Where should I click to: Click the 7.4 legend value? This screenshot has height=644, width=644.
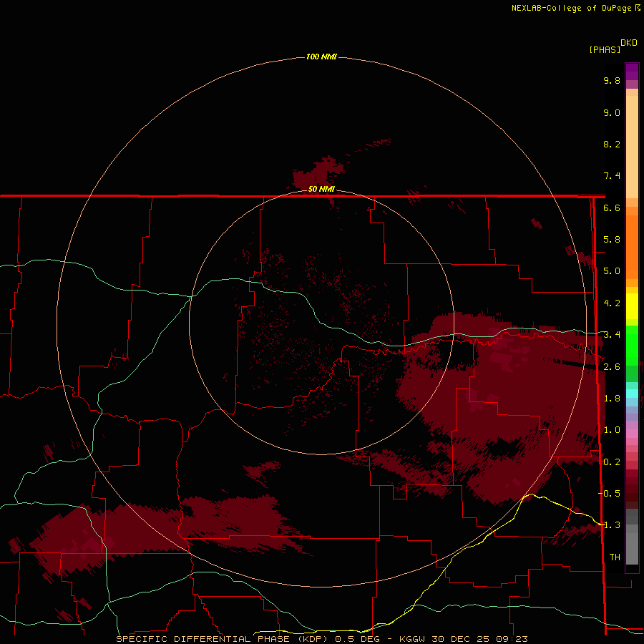612,176
